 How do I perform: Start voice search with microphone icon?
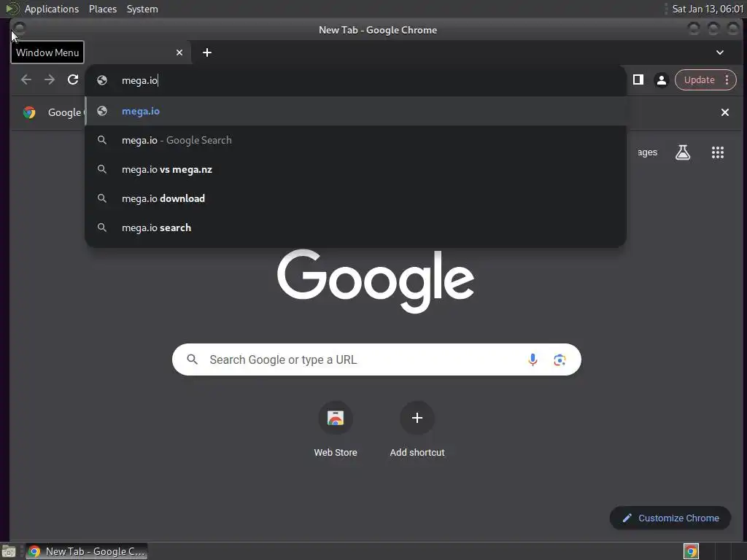pyautogui.click(x=533, y=359)
